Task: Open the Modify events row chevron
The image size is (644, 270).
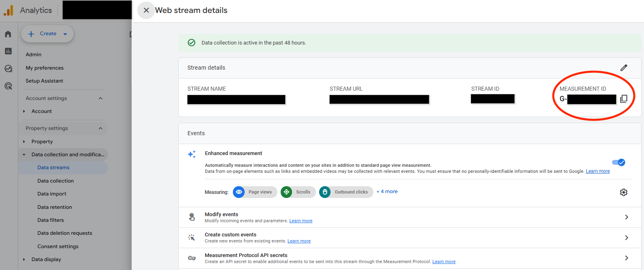Action: pyautogui.click(x=627, y=217)
